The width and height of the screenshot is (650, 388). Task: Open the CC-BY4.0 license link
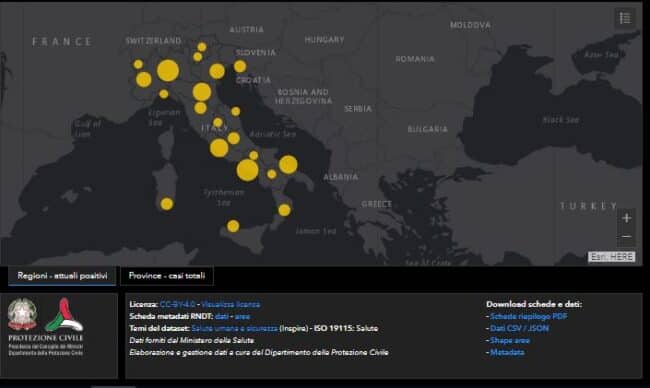point(177,304)
